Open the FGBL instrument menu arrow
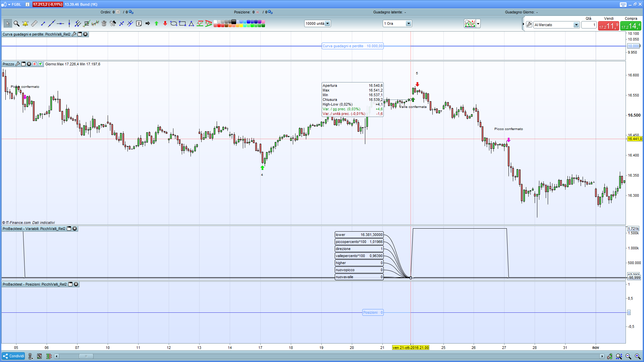This screenshot has height=362, width=644. pyautogui.click(x=9, y=4)
